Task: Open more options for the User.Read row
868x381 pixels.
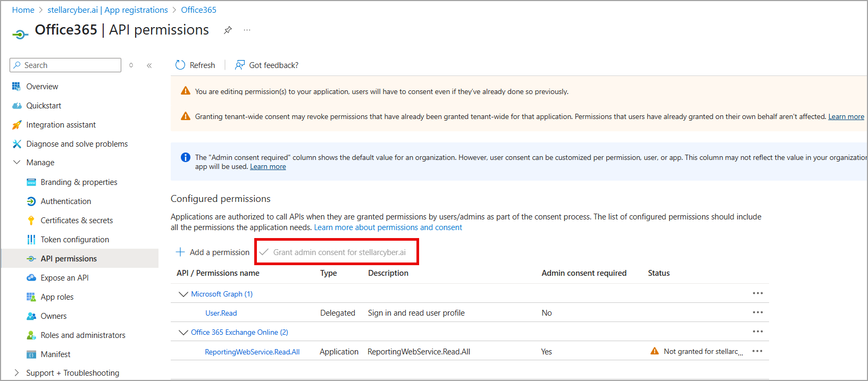Action: [757, 312]
